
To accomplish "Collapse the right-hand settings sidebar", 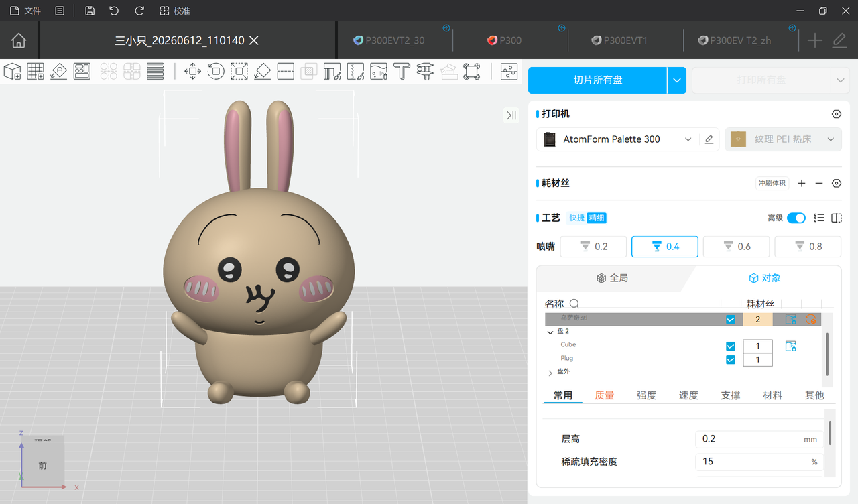I will pyautogui.click(x=511, y=115).
